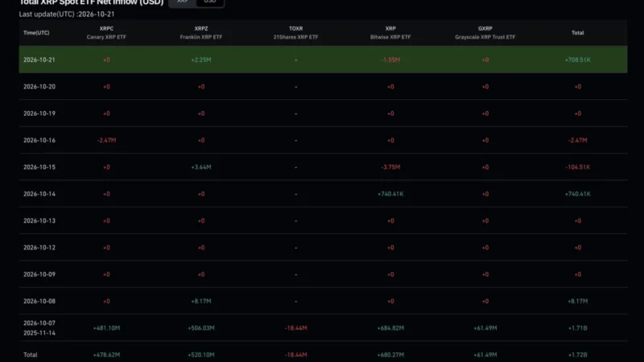644x362 pixels.
Task: Click the +708.51K total for 2026-10-21
Action: pos(577,60)
